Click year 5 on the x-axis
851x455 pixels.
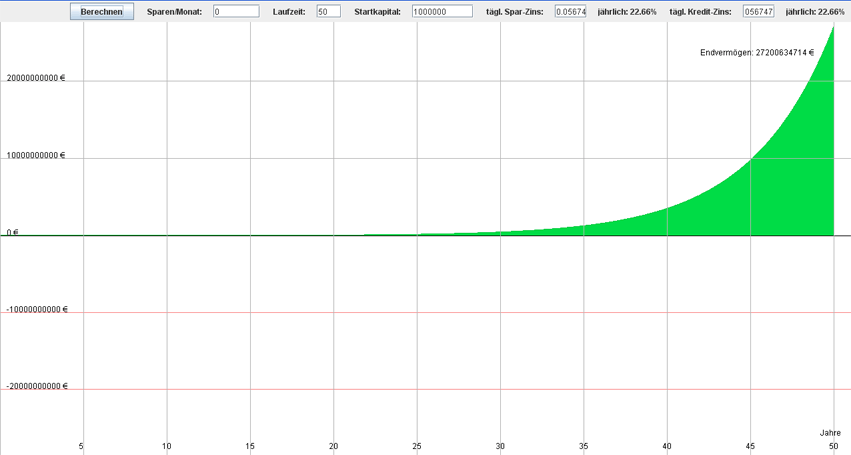click(82, 446)
